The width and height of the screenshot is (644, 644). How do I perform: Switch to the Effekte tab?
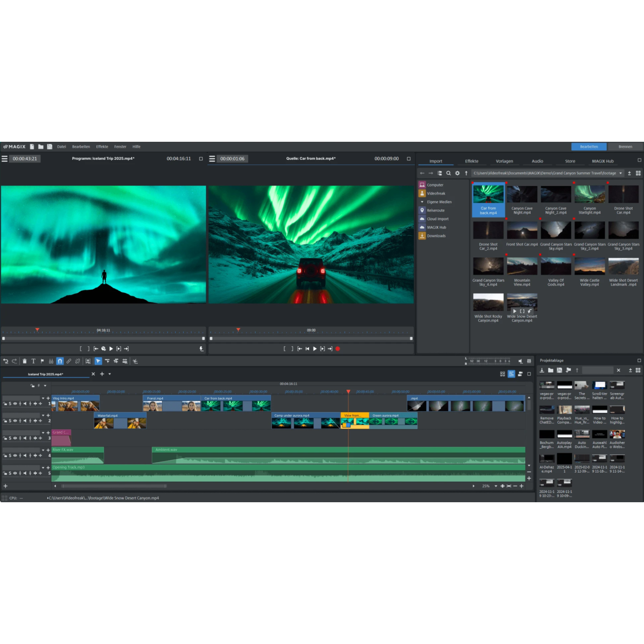click(x=472, y=161)
